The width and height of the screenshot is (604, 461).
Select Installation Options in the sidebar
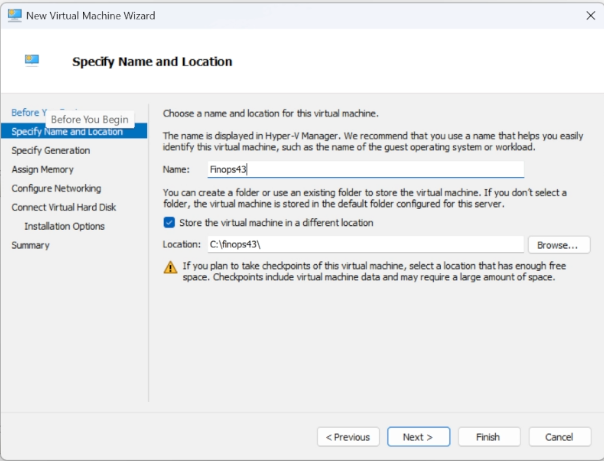coord(64,226)
